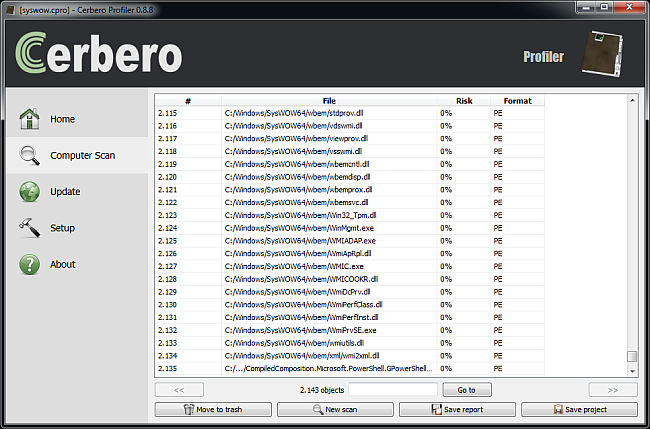Click row number 2.124
This screenshot has width=650, height=429.
[167, 228]
